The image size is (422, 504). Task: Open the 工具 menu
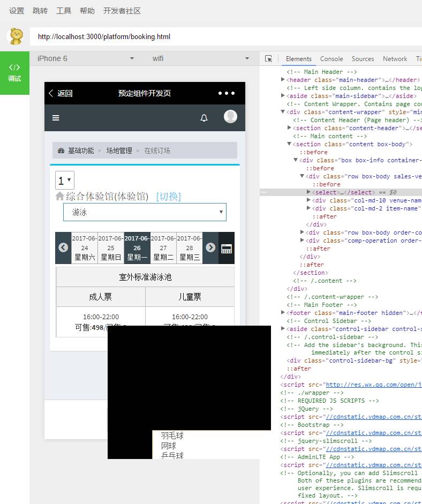[64, 11]
